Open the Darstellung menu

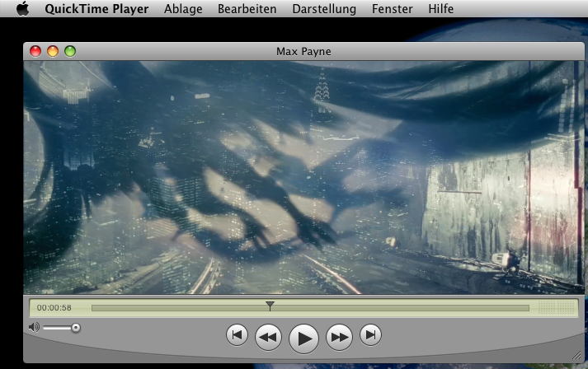click(x=324, y=9)
